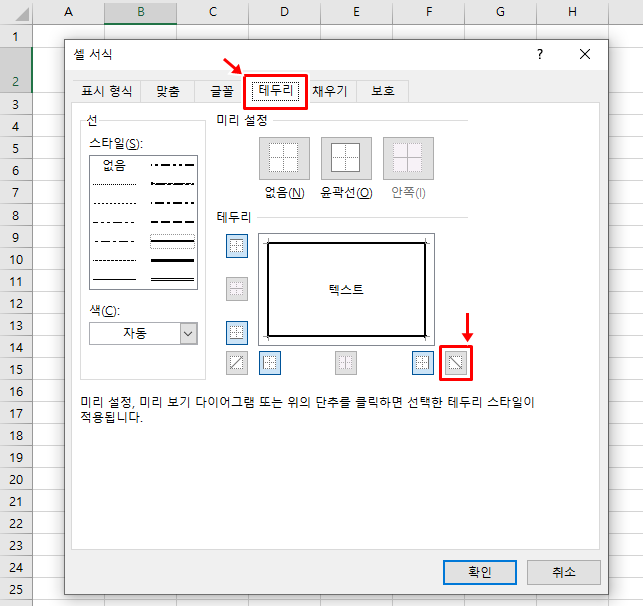643x606 pixels.
Task: Select row 25 header
Action: coord(16,589)
